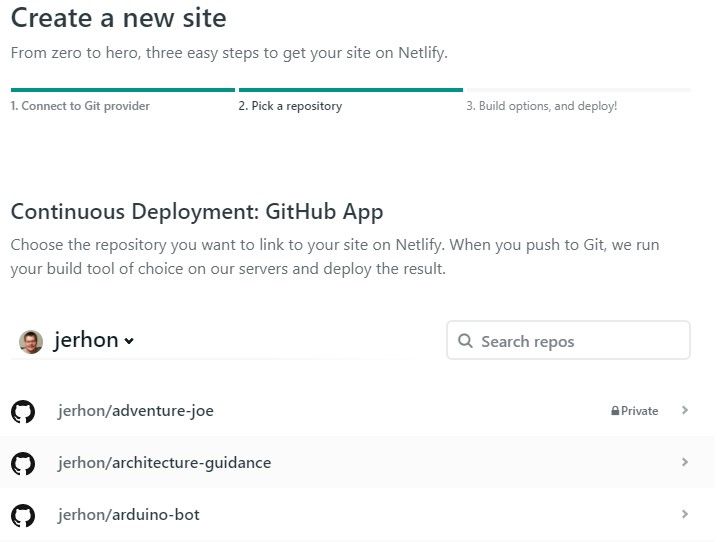Click the lock icon next to Private
The image size is (720, 542).
tap(615, 411)
